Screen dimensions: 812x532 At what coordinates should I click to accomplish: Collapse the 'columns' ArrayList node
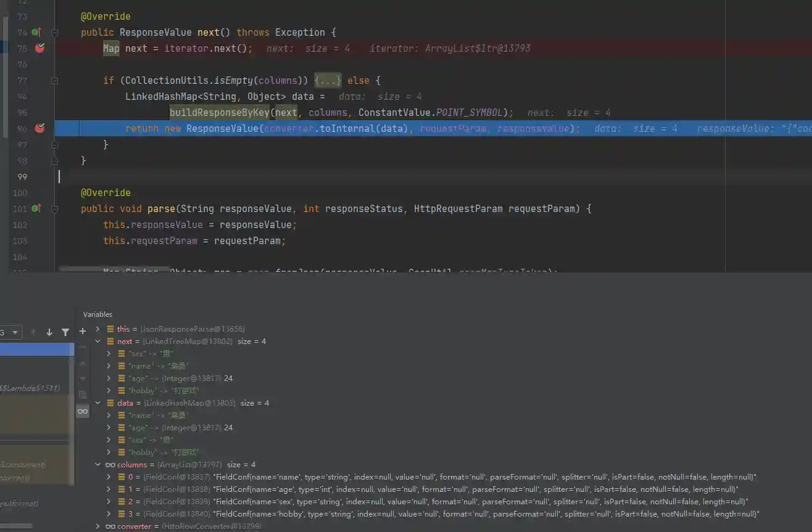pos(97,465)
